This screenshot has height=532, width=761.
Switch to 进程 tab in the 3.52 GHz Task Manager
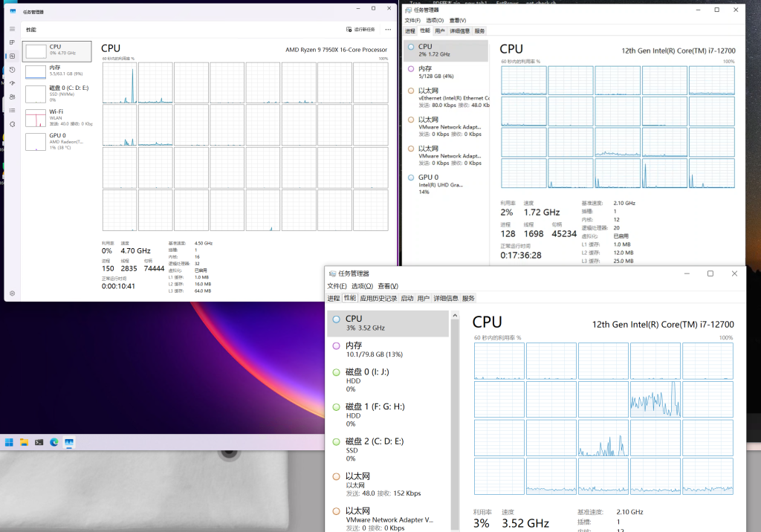pos(334,299)
